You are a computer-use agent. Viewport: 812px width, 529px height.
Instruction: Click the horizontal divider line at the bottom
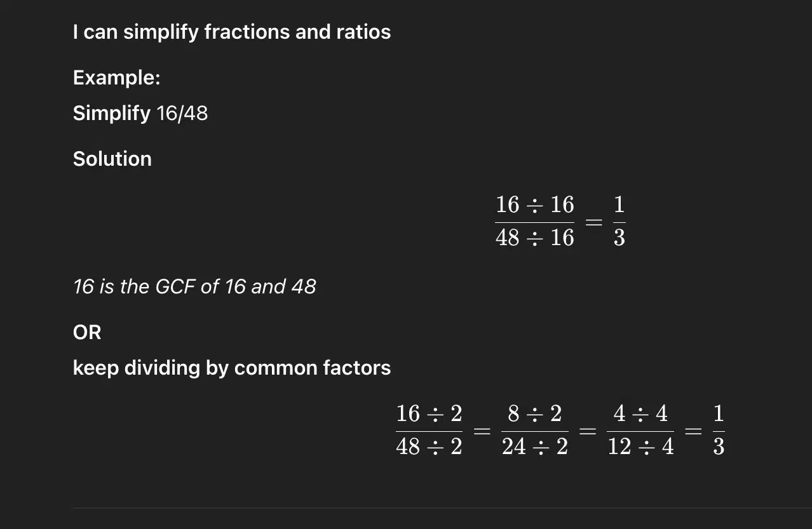pos(442,508)
